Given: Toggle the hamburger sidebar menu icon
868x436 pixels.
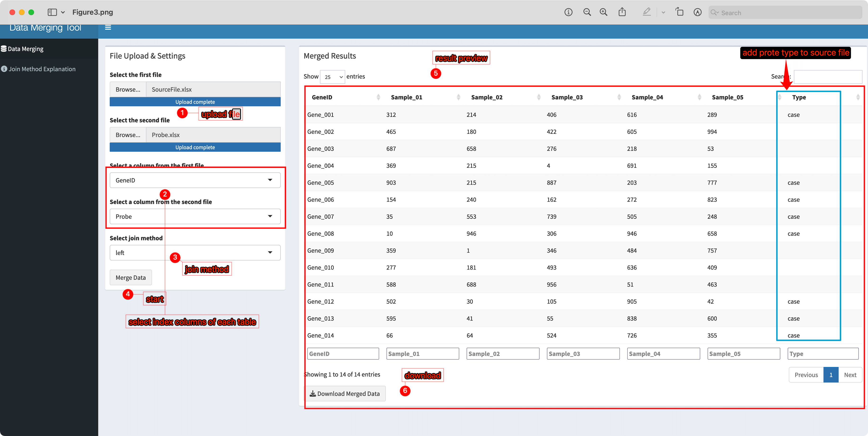Looking at the screenshot, I should click(x=108, y=27).
